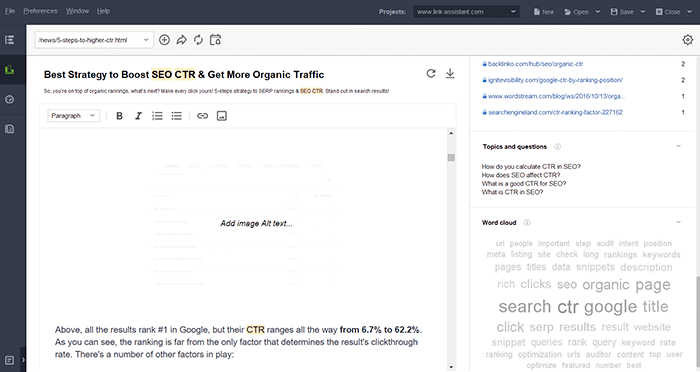Click the editor vertical scrollbar thumb
The image size is (700, 372).
tap(451, 158)
